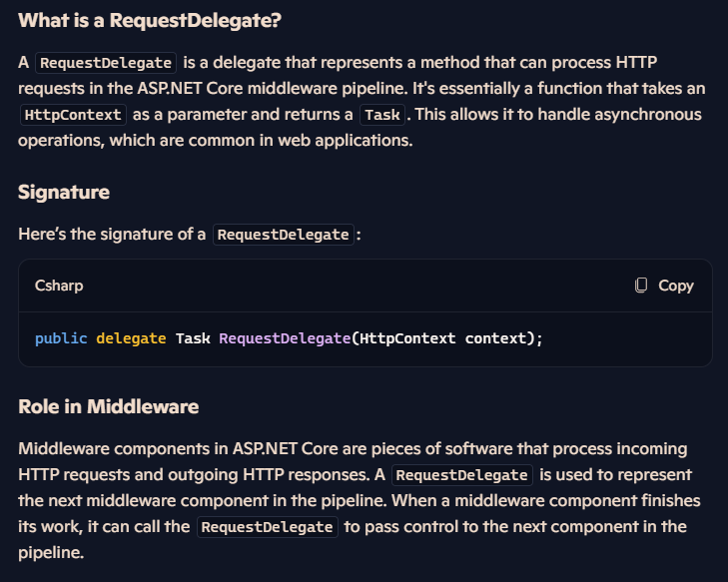Click the HttpContext inline code tag

(73, 115)
